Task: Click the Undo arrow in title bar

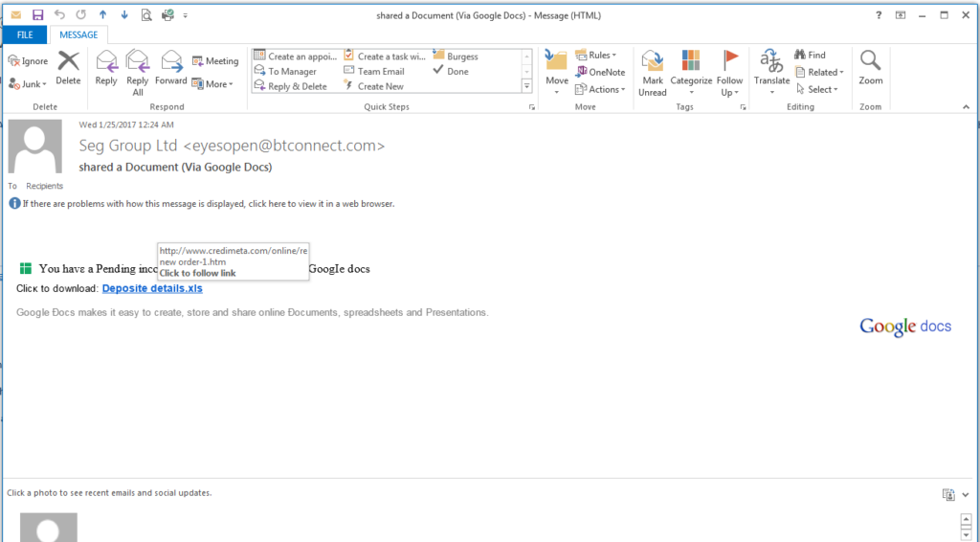Action: (x=59, y=15)
